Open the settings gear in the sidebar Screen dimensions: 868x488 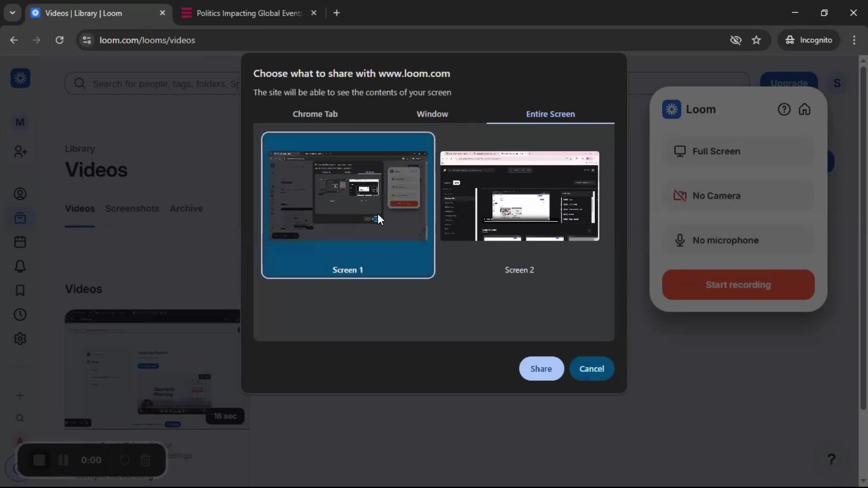pyautogui.click(x=20, y=338)
